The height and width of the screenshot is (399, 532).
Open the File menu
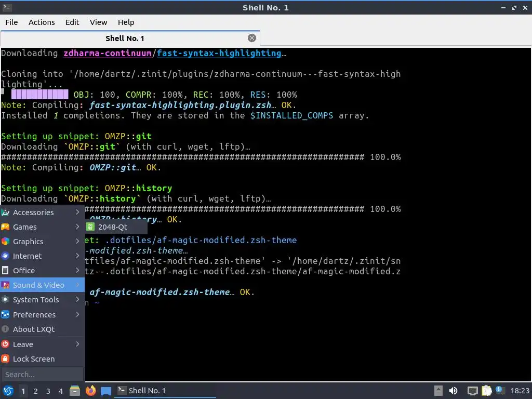click(x=11, y=22)
